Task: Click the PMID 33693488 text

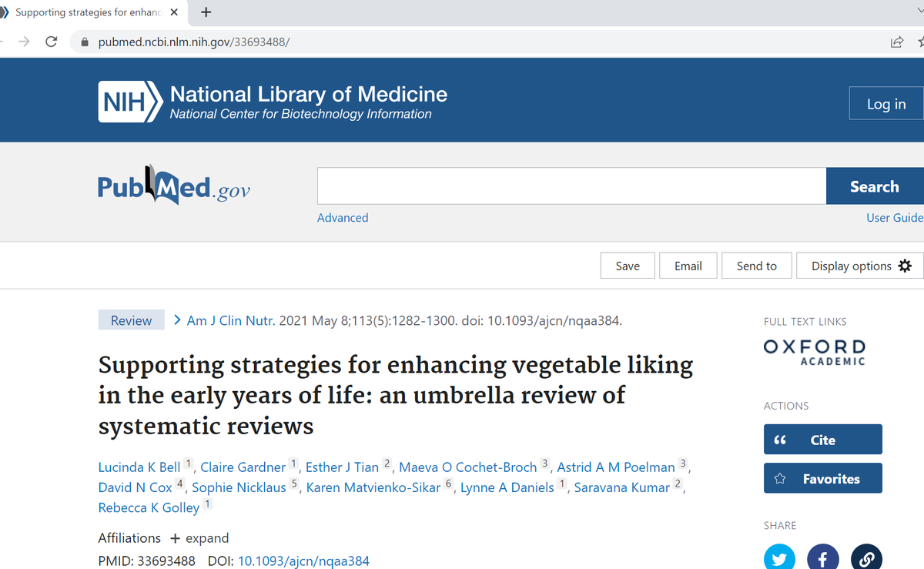Action: [146, 561]
